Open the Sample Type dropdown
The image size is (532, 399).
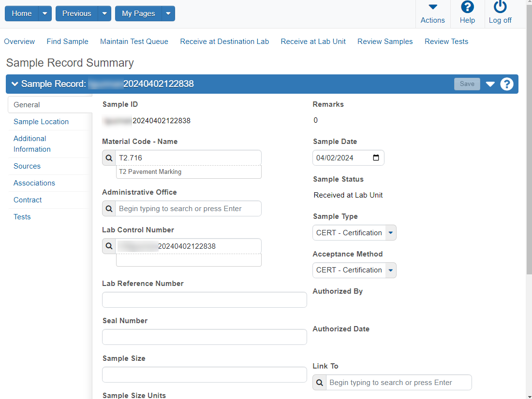pos(354,233)
